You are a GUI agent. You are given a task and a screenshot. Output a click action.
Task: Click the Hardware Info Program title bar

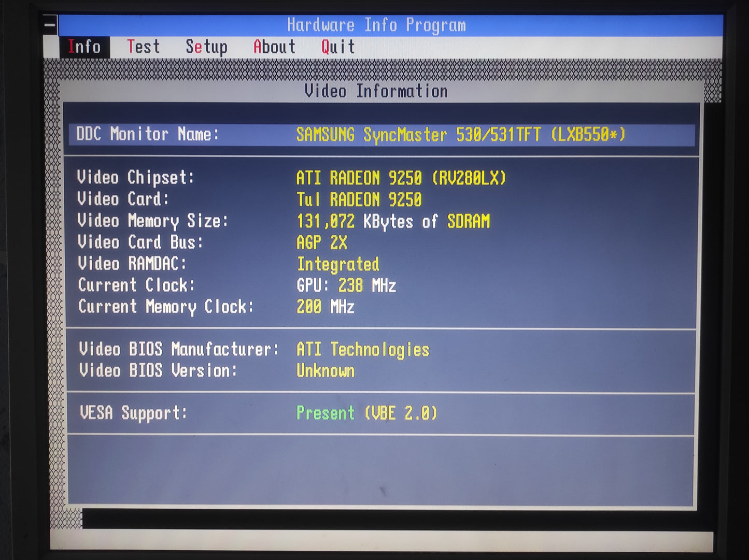376,25
